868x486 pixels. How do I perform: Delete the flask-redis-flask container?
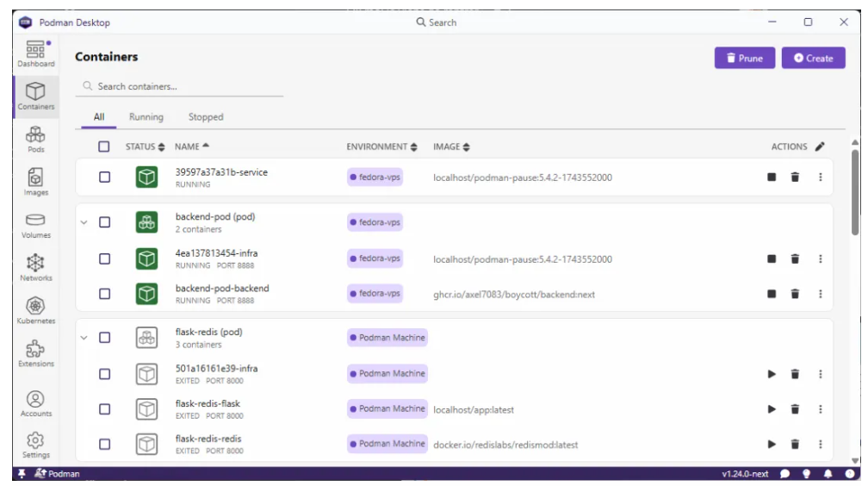[x=795, y=409]
